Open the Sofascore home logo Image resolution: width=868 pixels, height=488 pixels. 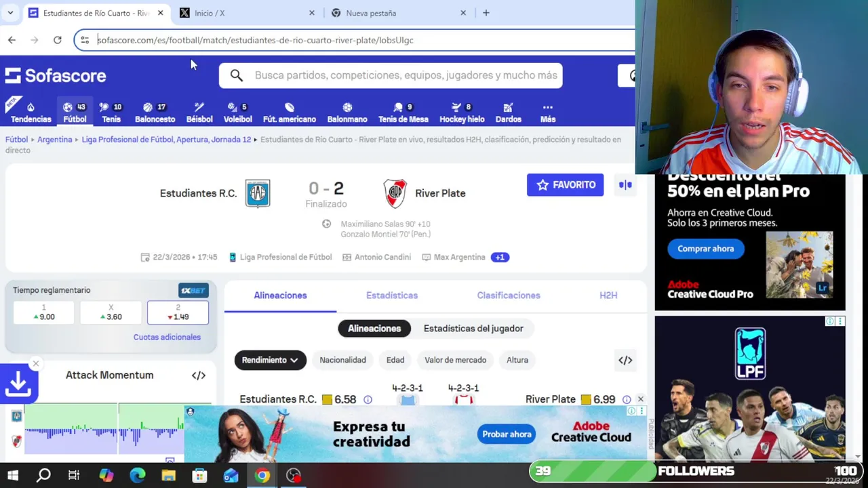point(56,75)
